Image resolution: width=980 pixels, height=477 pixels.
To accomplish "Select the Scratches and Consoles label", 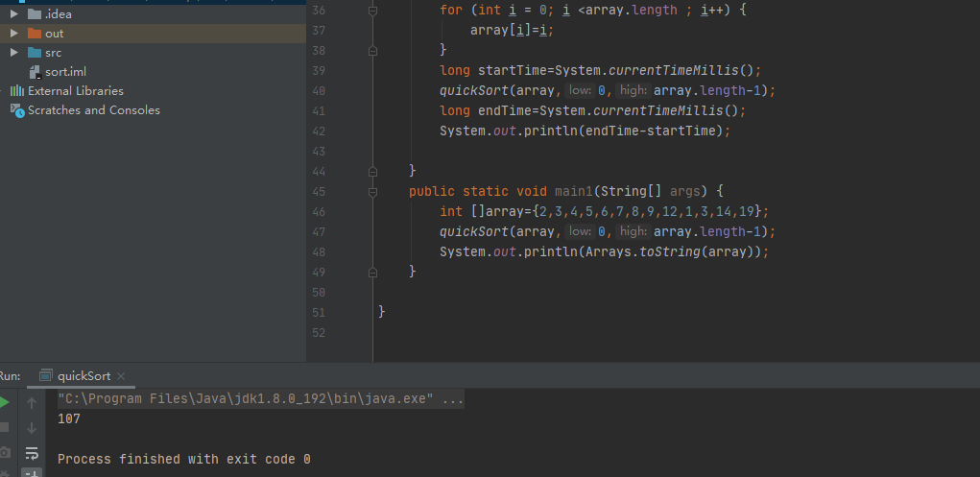I will pos(94,110).
